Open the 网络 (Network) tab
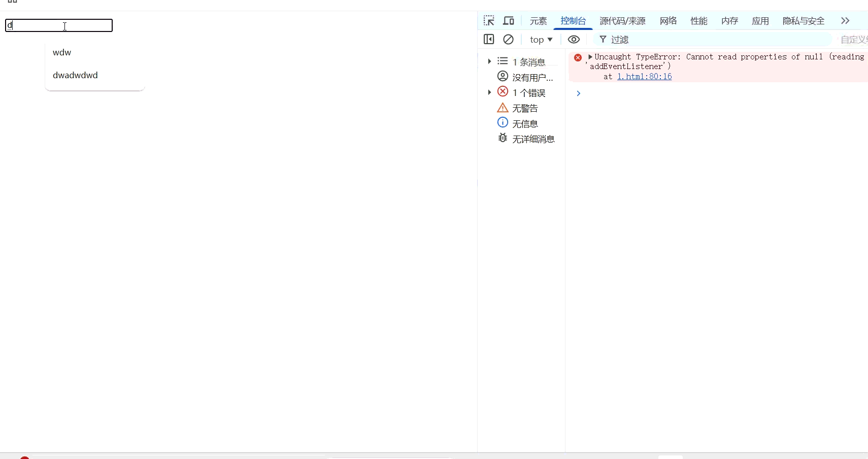The height and width of the screenshot is (459, 868). [x=669, y=21]
